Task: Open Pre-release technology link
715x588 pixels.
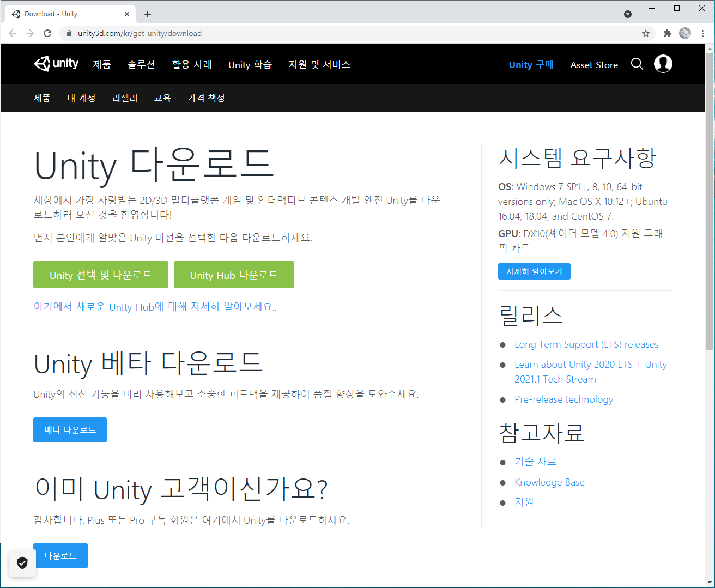Action: tap(563, 399)
